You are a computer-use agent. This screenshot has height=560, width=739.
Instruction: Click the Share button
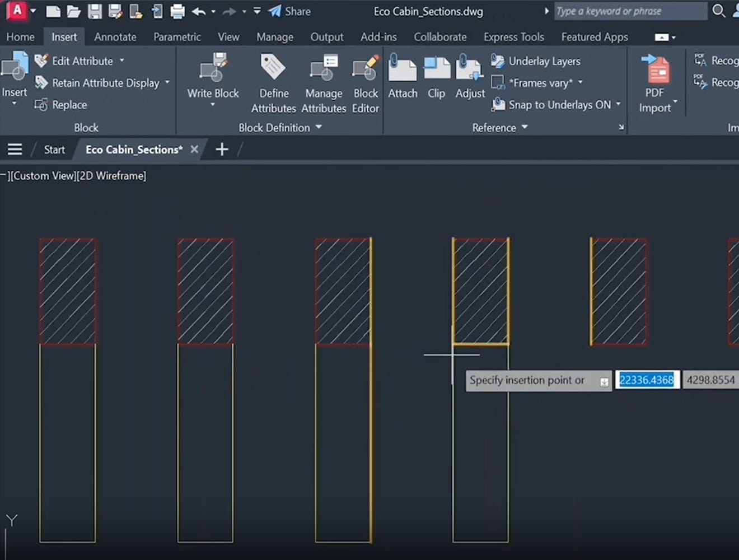[289, 11]
